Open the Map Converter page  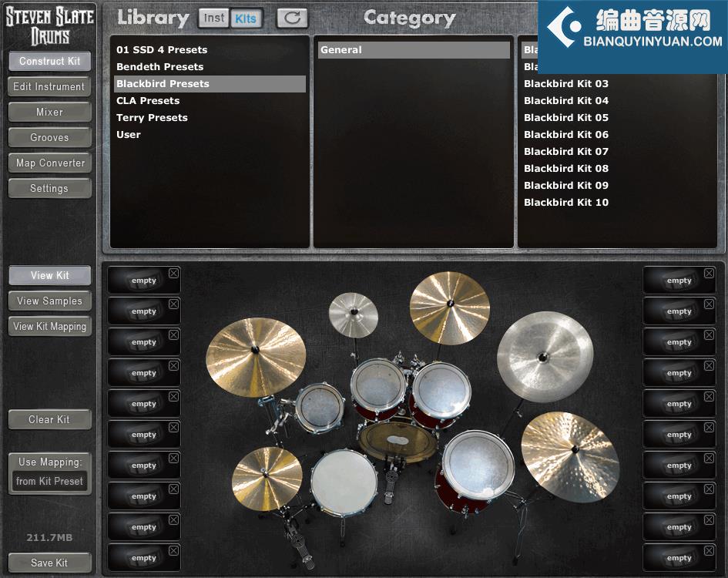[x=49, y=163]
